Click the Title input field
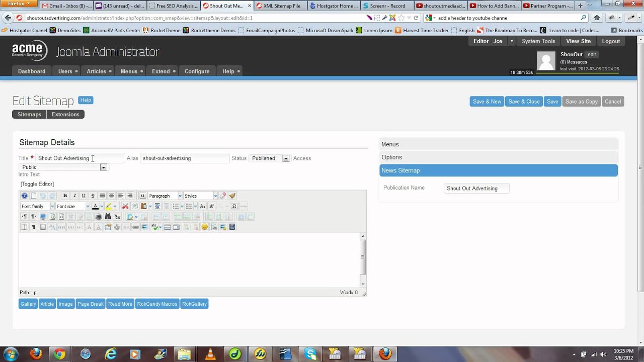The width and height of the screenshot is (644, 362). pyautogui.click(x=80, y=158)
